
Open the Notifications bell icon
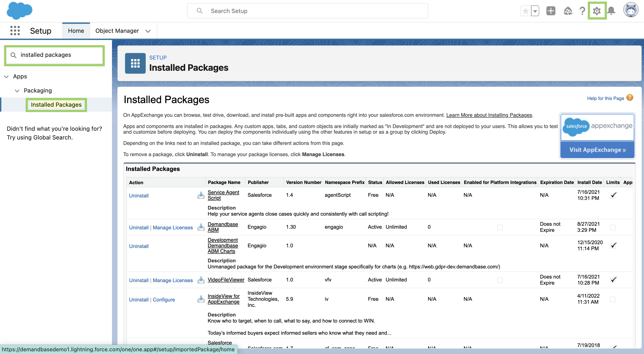click(x=611, y=11)
